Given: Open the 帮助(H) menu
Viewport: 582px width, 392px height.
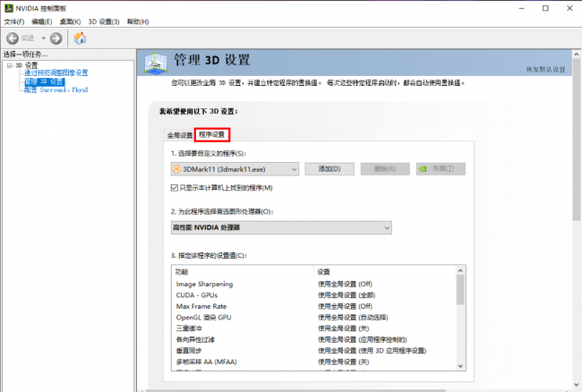Looking at the screenshot, I should [x=138, y=21].
